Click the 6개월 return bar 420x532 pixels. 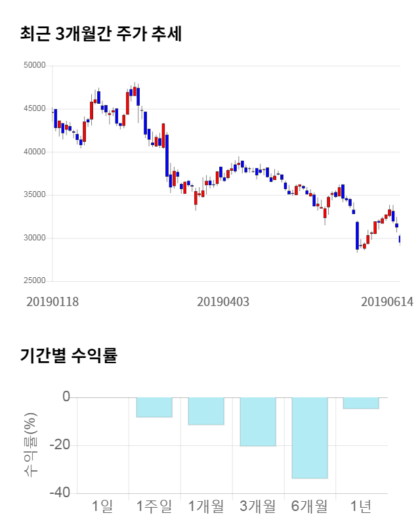click(x=309, y=437)
